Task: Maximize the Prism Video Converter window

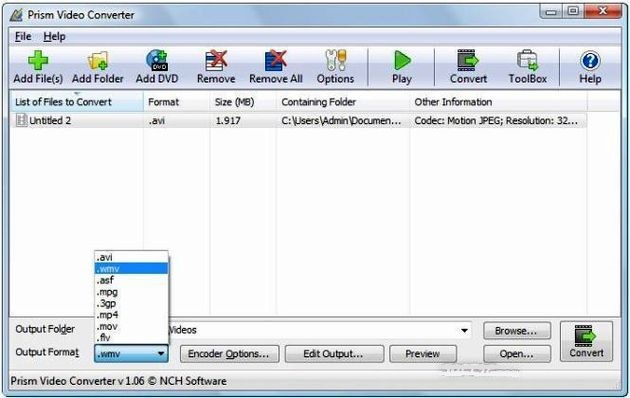Action: click(573, 12)
